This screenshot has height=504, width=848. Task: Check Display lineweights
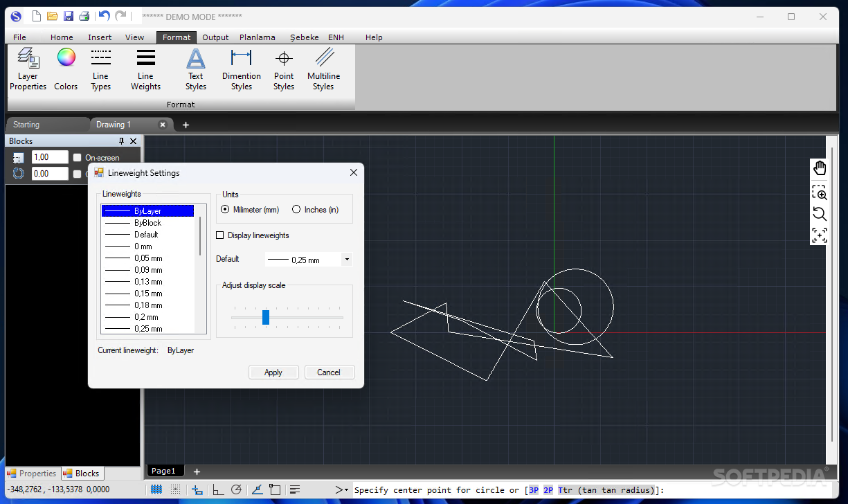(x=220, y=235)
